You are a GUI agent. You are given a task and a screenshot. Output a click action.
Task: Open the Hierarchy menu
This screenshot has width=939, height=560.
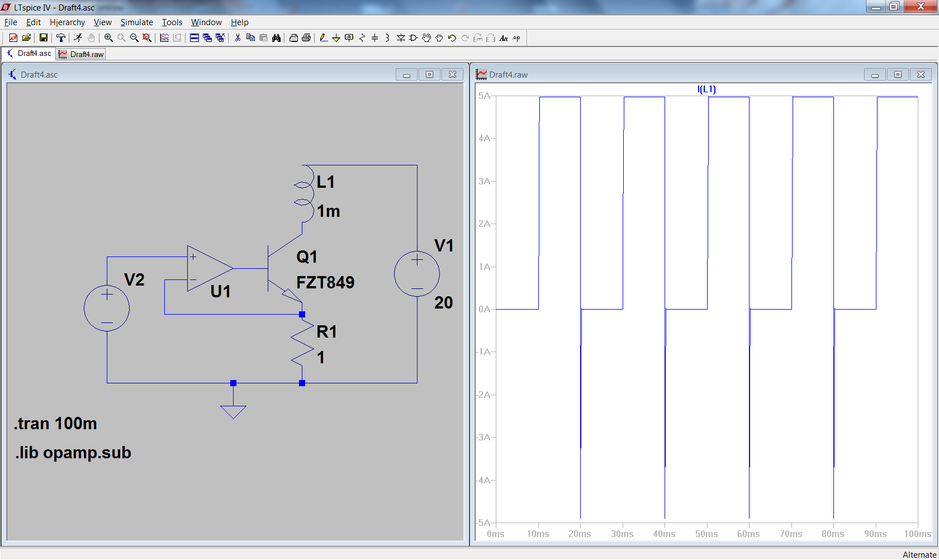[x=67, y=22]
